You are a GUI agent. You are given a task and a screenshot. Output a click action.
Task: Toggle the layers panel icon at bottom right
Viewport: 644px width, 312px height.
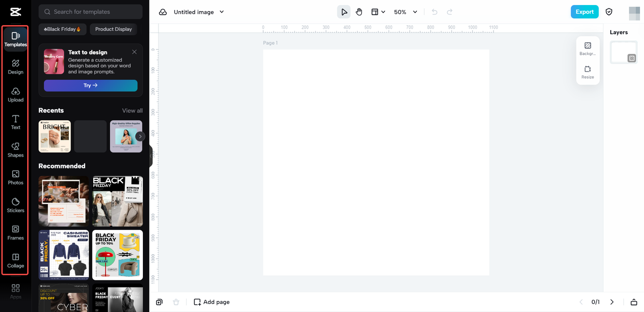[x=634, y=302]
